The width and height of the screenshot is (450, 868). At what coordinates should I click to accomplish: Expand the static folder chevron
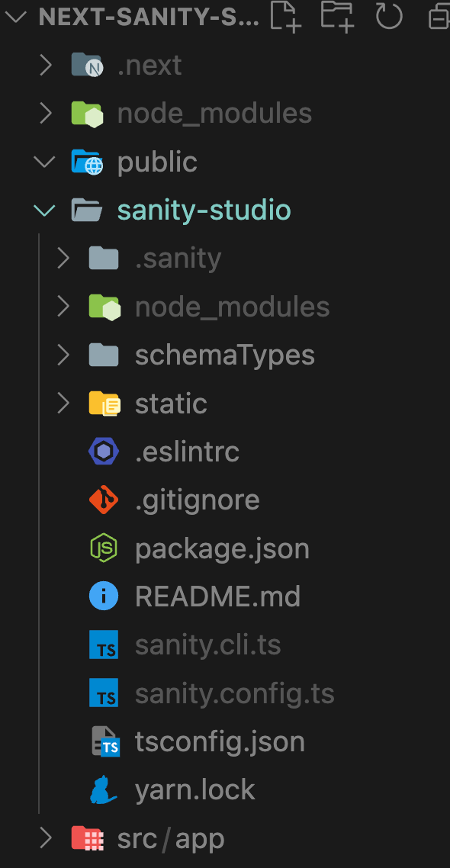63,403
